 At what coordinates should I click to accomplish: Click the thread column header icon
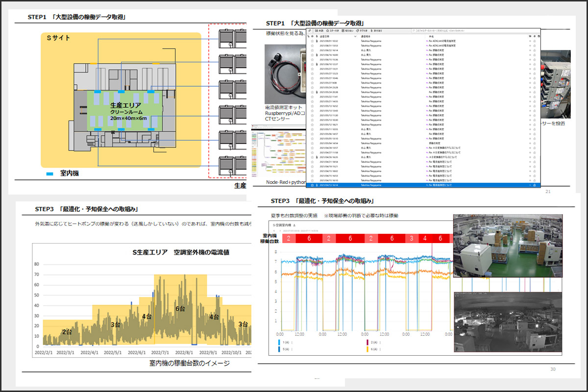(308, 36)
